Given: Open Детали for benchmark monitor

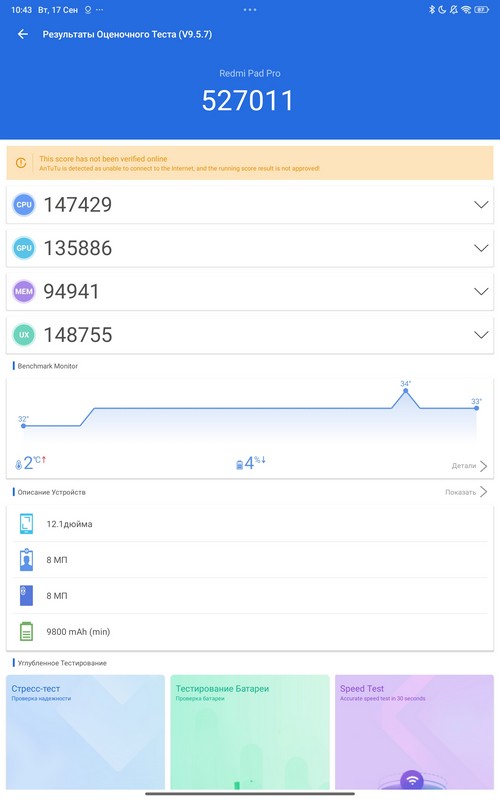Looking at the screenshot, I should [x=469, y=466].
